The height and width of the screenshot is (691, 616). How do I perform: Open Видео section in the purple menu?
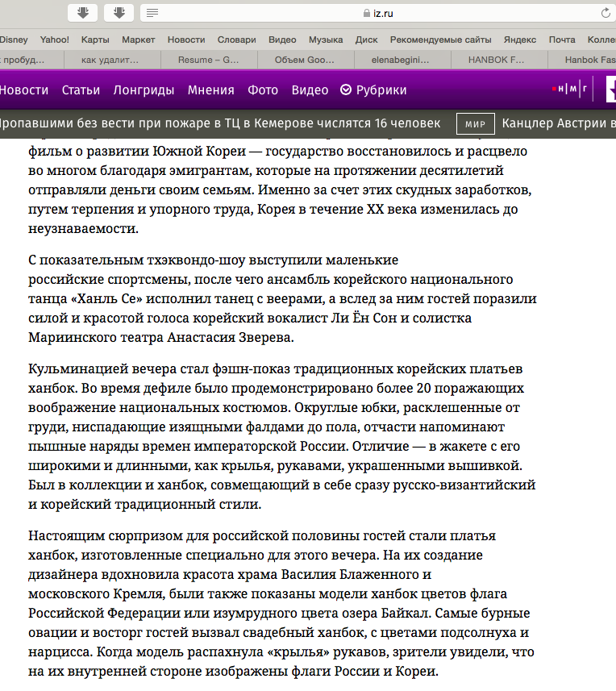click(310, 89)
